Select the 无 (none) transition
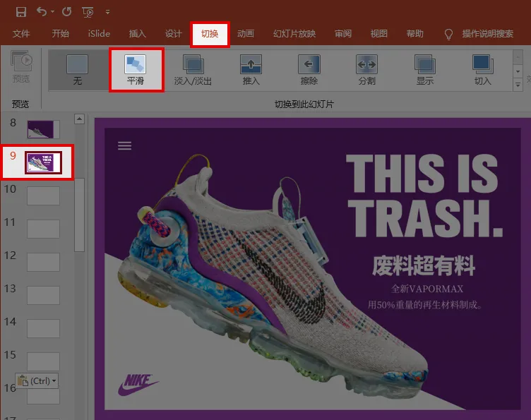Image resolution: width=531 pixels, height=420 pixels. click(x=77, y=70)
